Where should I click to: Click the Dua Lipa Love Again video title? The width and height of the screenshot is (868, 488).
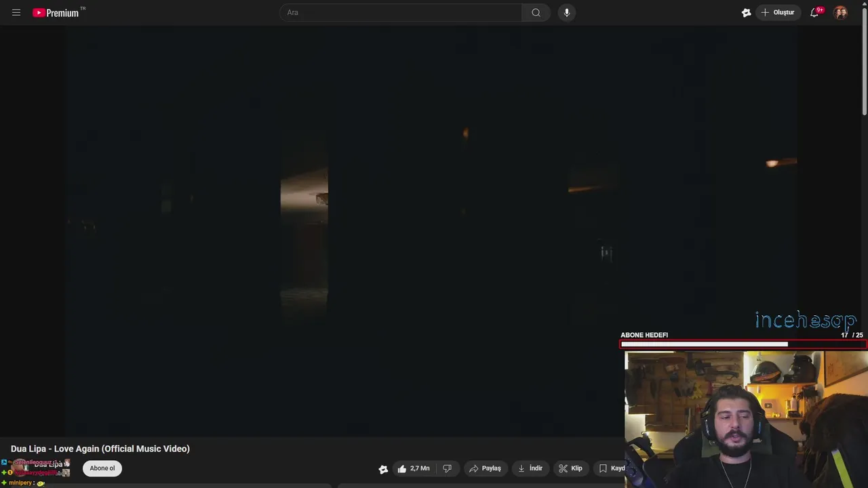[x=100, y=449]
